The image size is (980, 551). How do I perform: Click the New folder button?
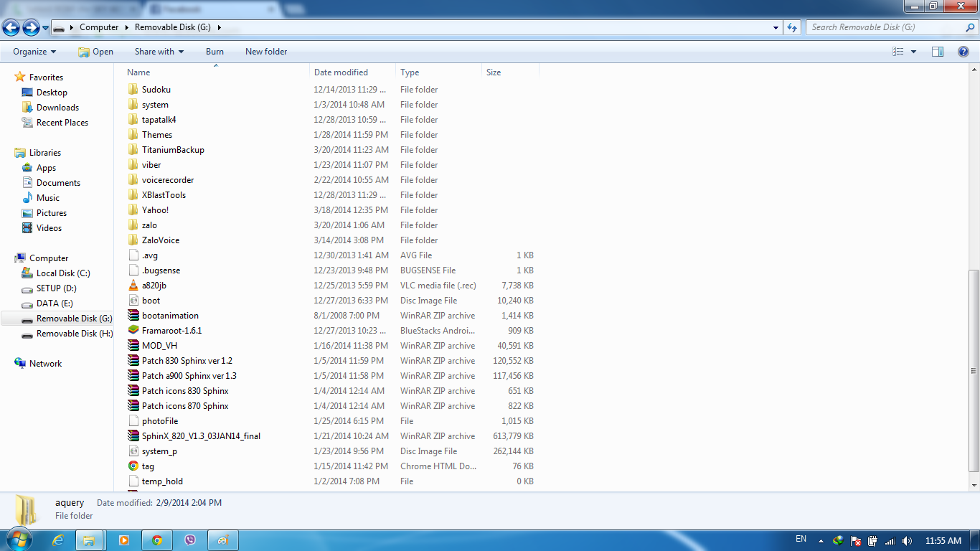266,52
